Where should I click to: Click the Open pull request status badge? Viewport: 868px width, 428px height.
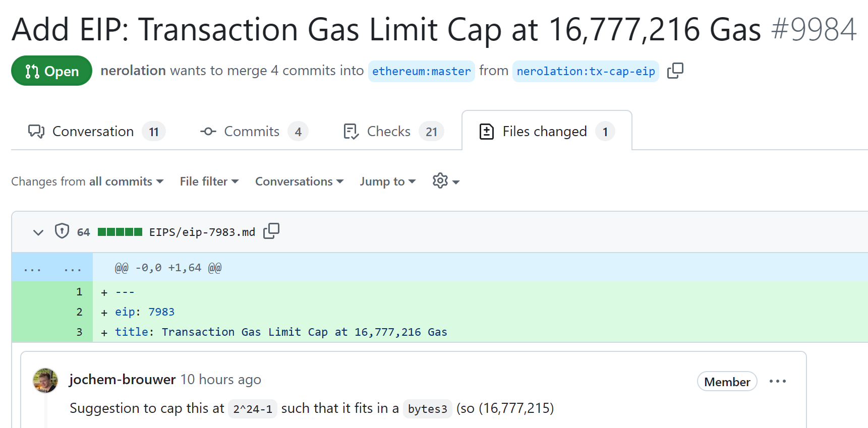click(51, 71)
